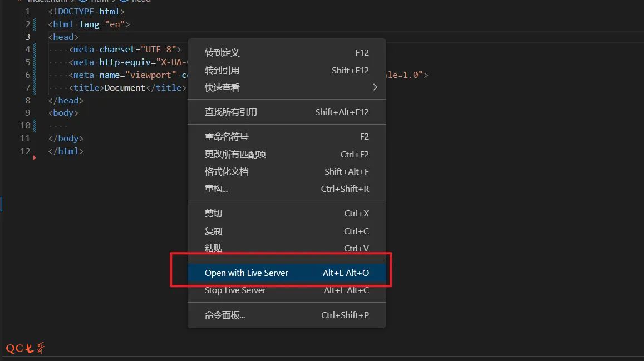The image size is (644, 361).
Task: Click 查找所有引用 menu option
Action: pyautogui.click(x=230, y=112)
